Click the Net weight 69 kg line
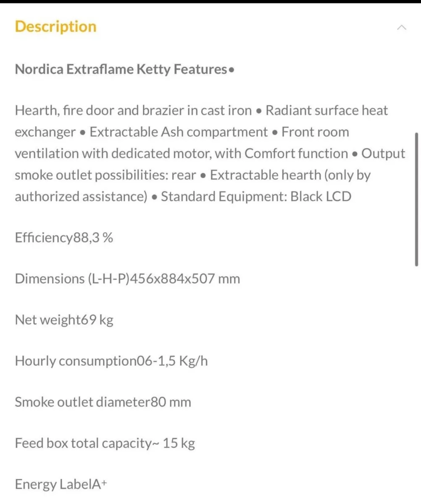421x504 pixels. (64, 320)
